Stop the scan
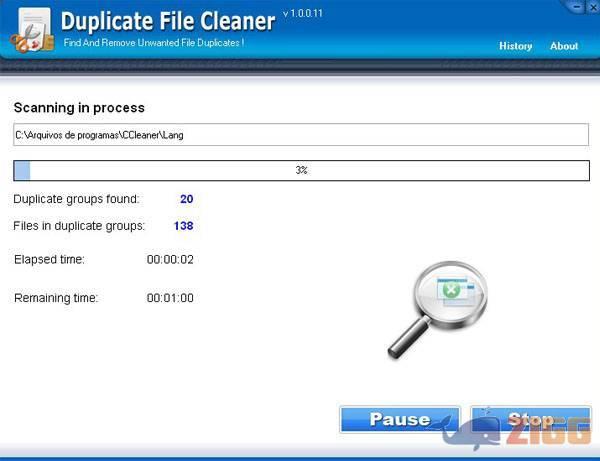 (531, 420)
